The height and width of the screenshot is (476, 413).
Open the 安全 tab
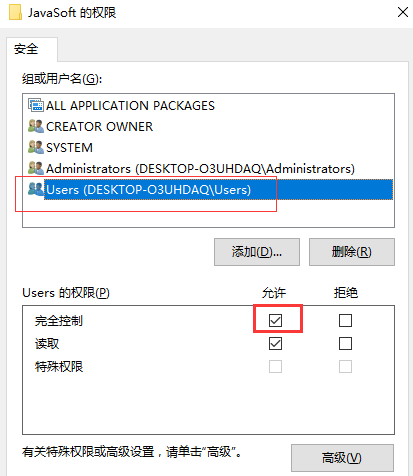(x=32, y=49)
